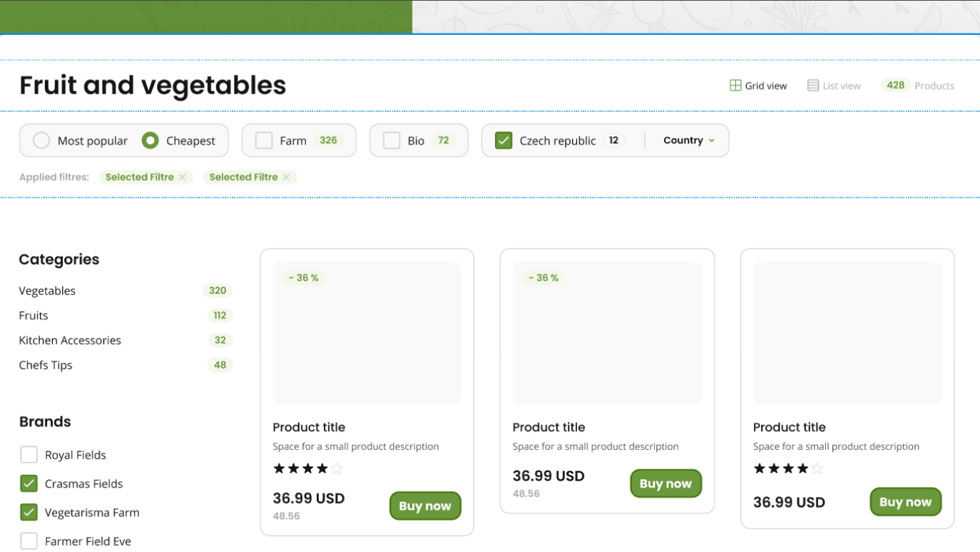Enable the Bio filter checkbox
This screenshot has width=980, height=552.
click(x=391, y=140)
